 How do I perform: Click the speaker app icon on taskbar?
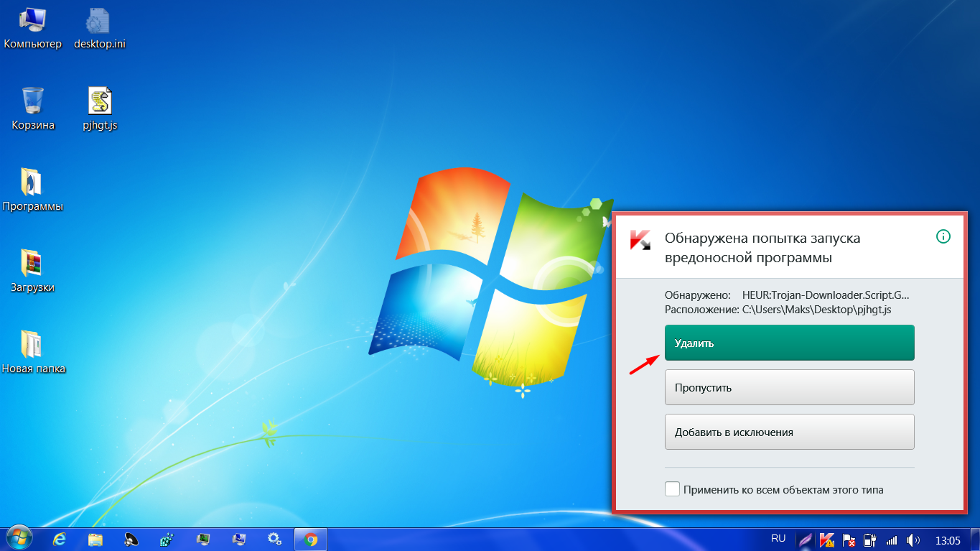point(131,539)
